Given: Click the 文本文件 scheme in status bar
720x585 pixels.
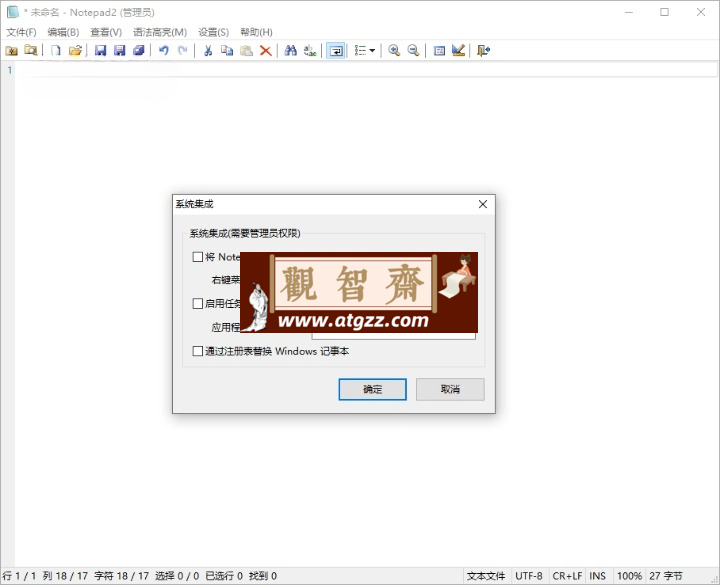Looking at the screenshot, I should click(486, 576).
